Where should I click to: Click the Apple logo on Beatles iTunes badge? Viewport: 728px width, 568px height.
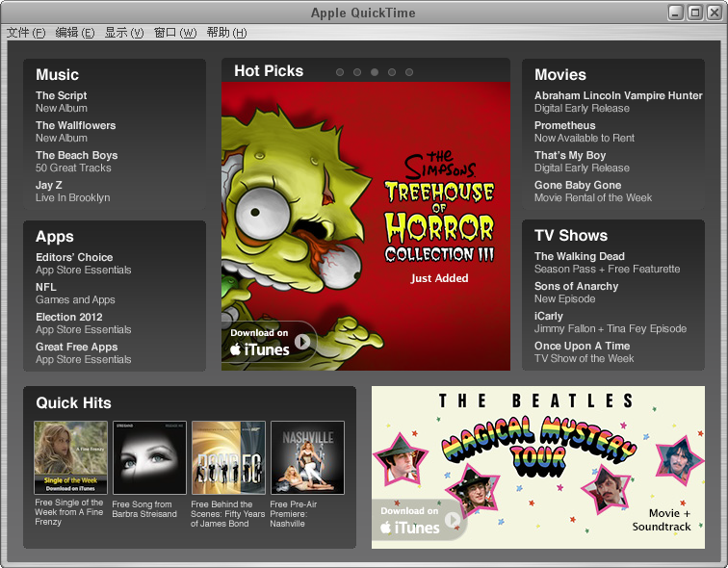[385, 528]
